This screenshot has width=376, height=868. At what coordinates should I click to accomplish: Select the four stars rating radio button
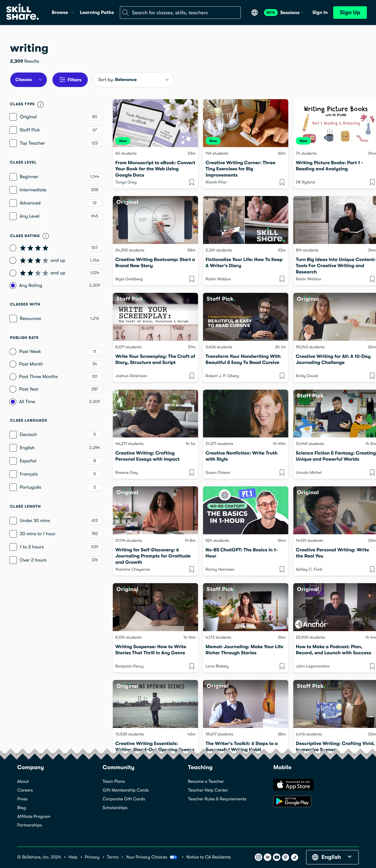13,248
